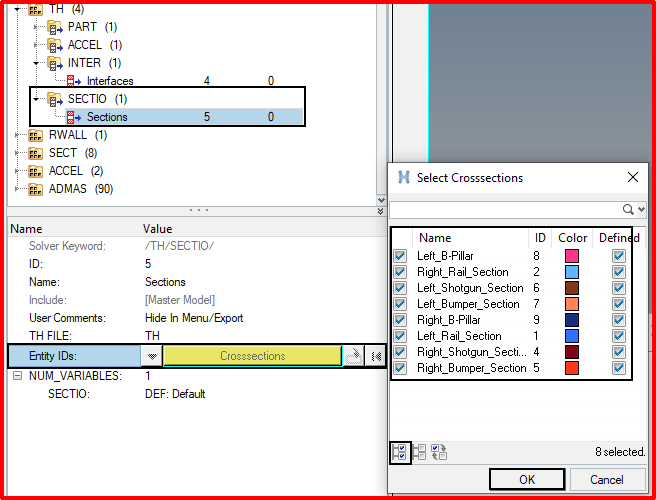The height and width of the screenshot is (500, 656).
Task: Open the red-orange swatch for Right_Bumper_Section
Action: click(572, 368)
